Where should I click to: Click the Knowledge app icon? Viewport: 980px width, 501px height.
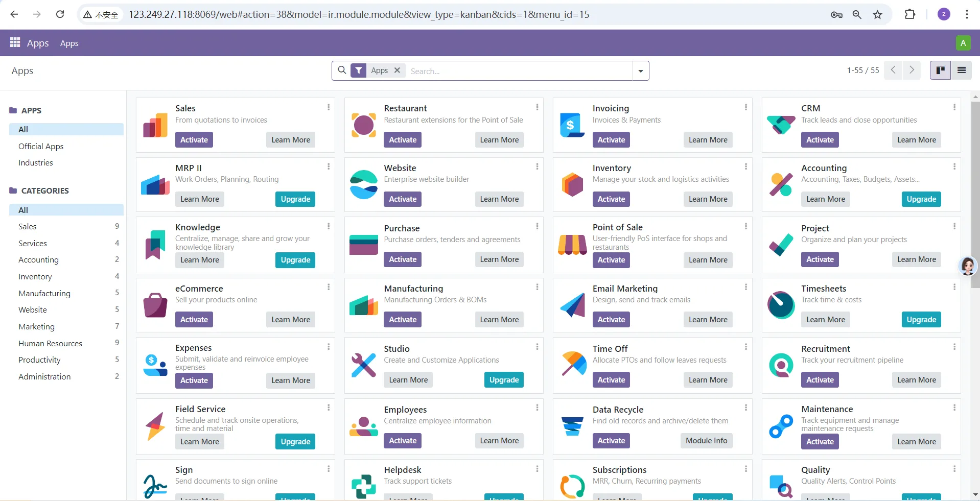[155, 245]
